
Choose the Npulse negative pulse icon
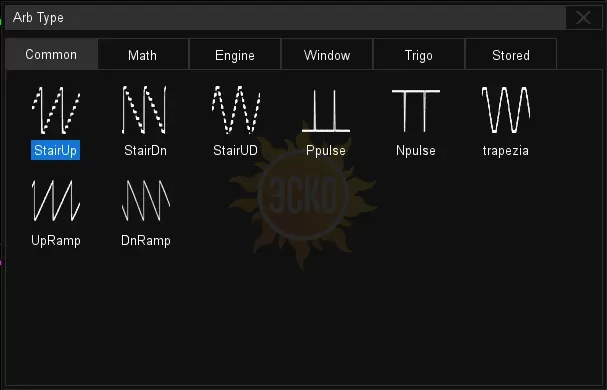(x=416, y=111)
